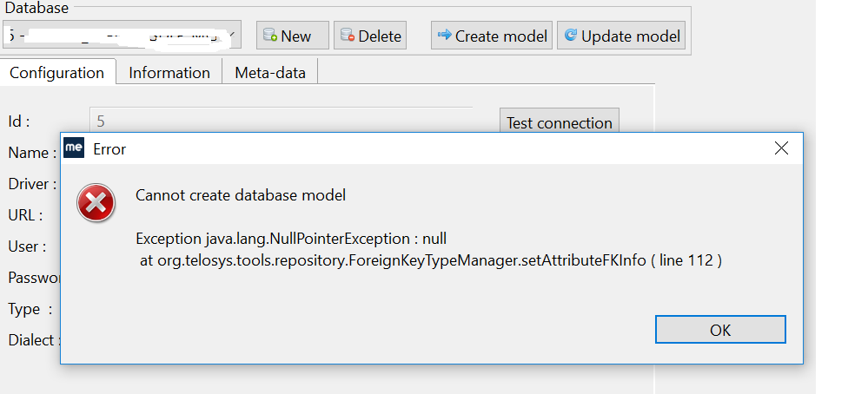Switch to the Configuration tab
This screenshot has height=394, width=868.
pyautogui.click(x=57, y=73)
